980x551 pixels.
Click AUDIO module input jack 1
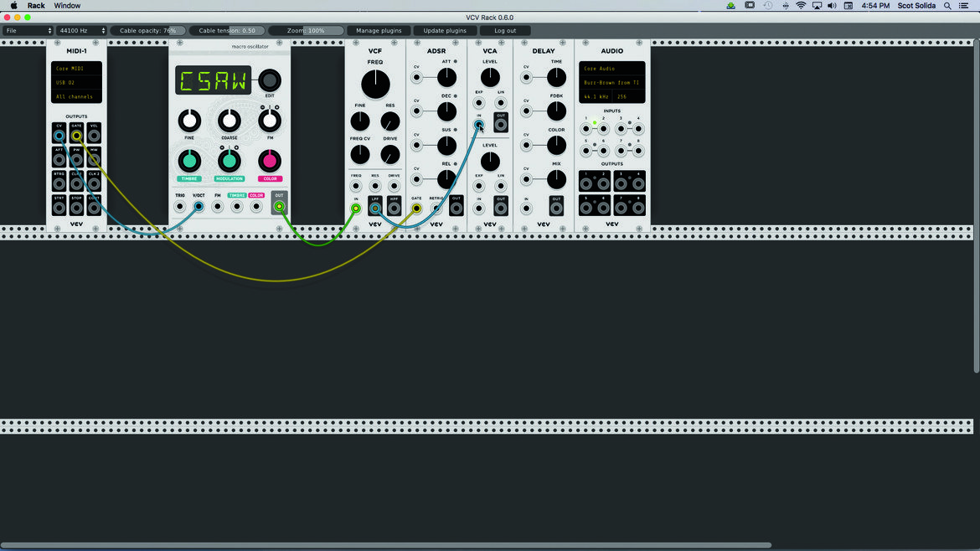pyautogui.click(x=585, y=129)
